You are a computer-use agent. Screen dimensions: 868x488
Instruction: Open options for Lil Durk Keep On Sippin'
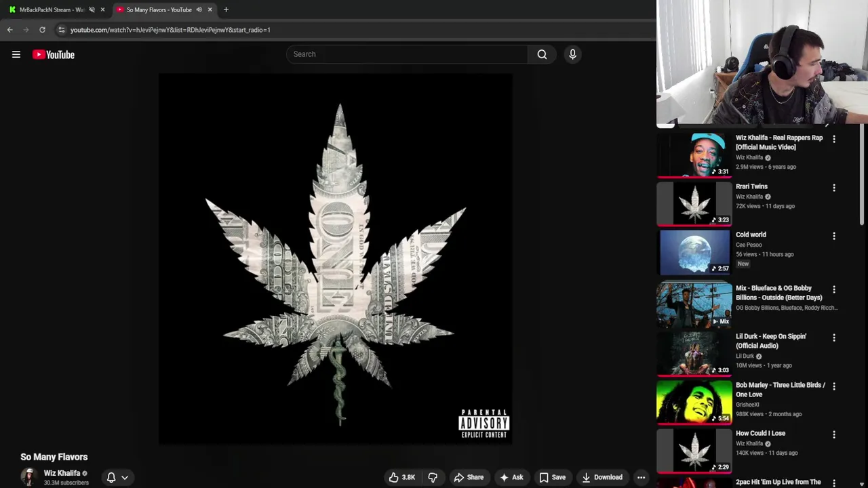(834, 338)
